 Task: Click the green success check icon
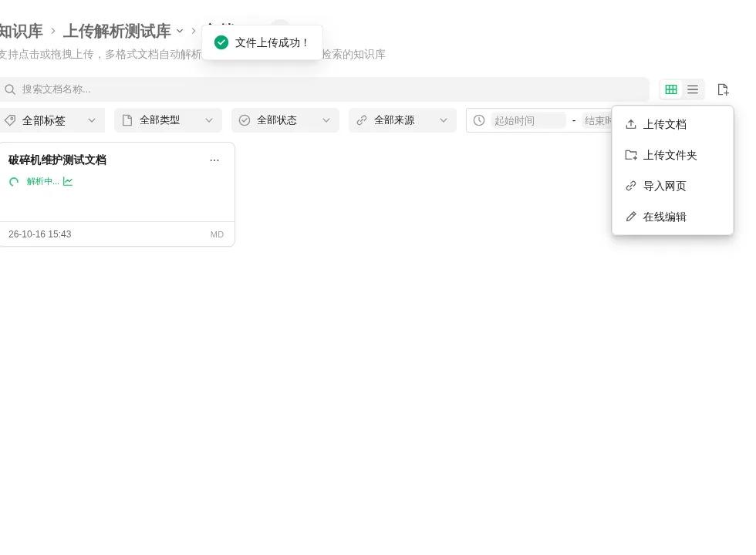coord(221,43)
